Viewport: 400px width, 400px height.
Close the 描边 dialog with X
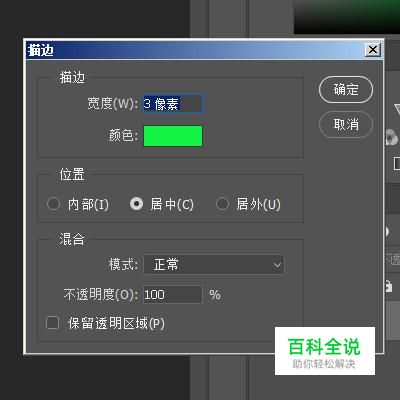373,50
